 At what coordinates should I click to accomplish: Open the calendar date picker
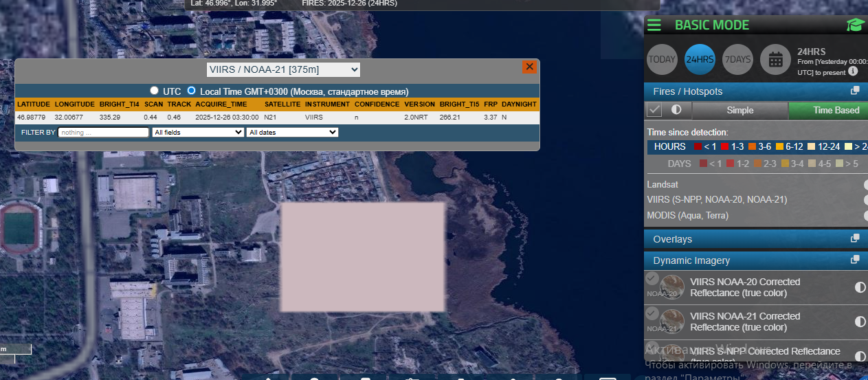click(775, 60)
